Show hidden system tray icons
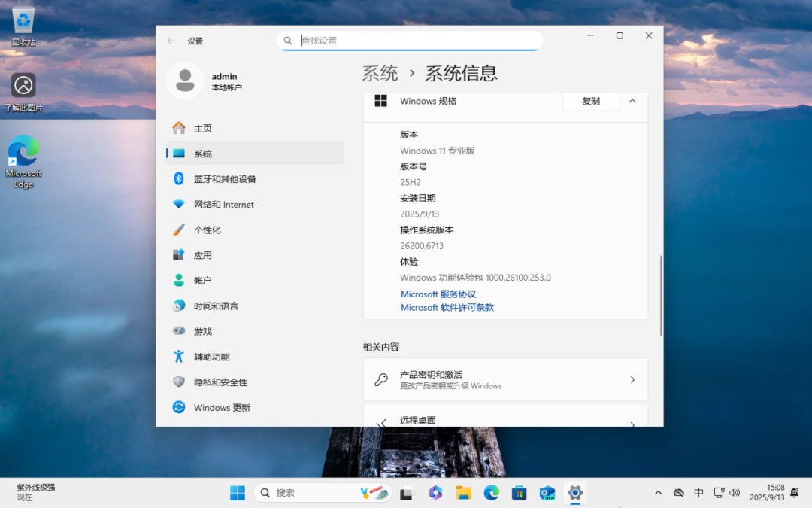This screenshot has height=508, width=812. (659, 493)
